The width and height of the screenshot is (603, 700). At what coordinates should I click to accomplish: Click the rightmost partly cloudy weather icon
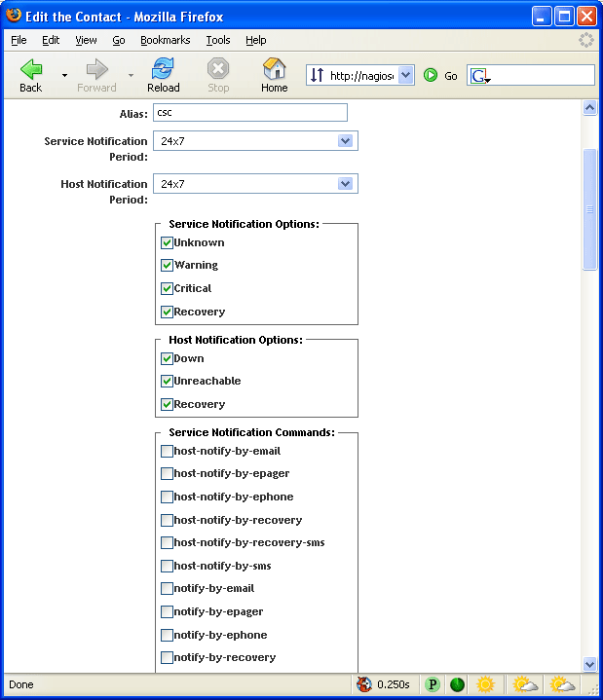click(562, 683)
